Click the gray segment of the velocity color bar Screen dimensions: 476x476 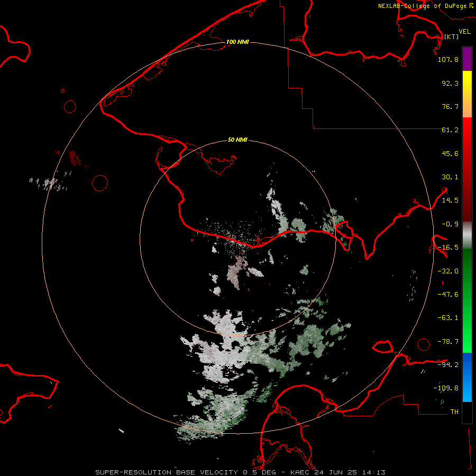tap(467, 235)
